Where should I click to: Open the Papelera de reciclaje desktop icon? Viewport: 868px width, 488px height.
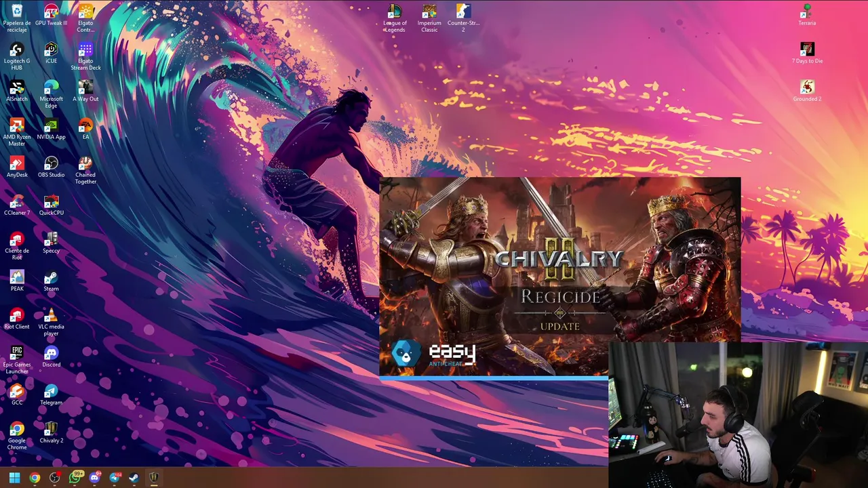tap(17, 18)
